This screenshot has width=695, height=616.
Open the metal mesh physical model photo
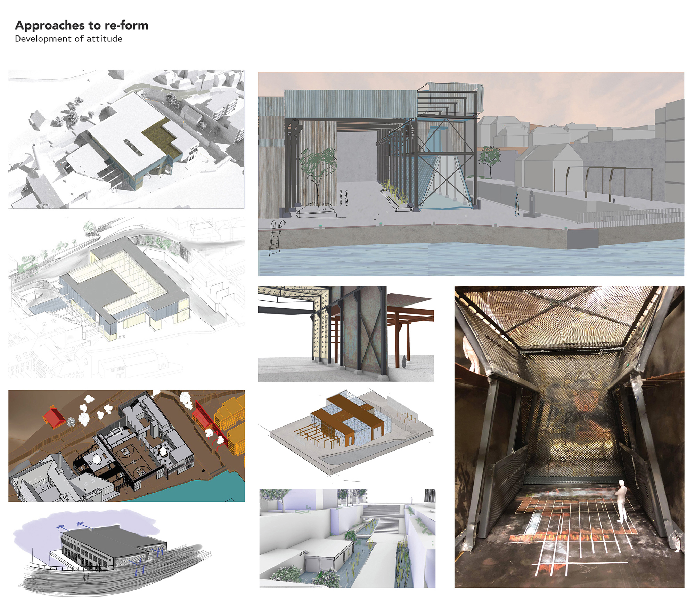569,437
